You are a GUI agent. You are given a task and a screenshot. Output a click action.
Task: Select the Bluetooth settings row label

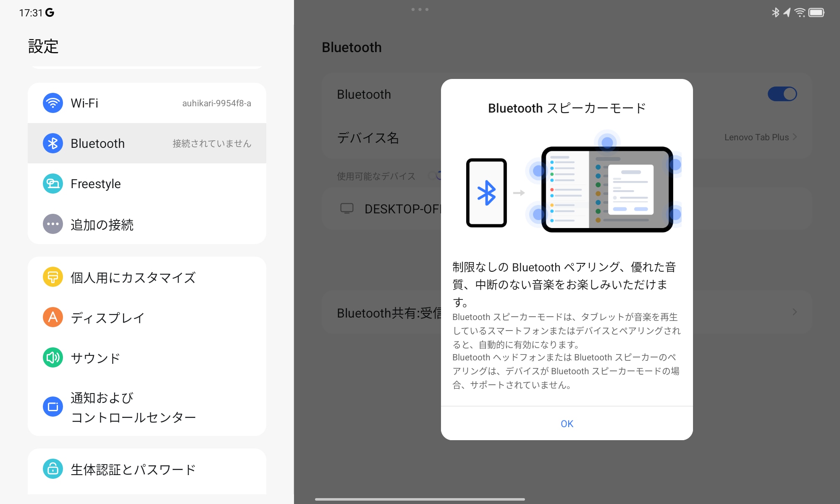(97, 143)
